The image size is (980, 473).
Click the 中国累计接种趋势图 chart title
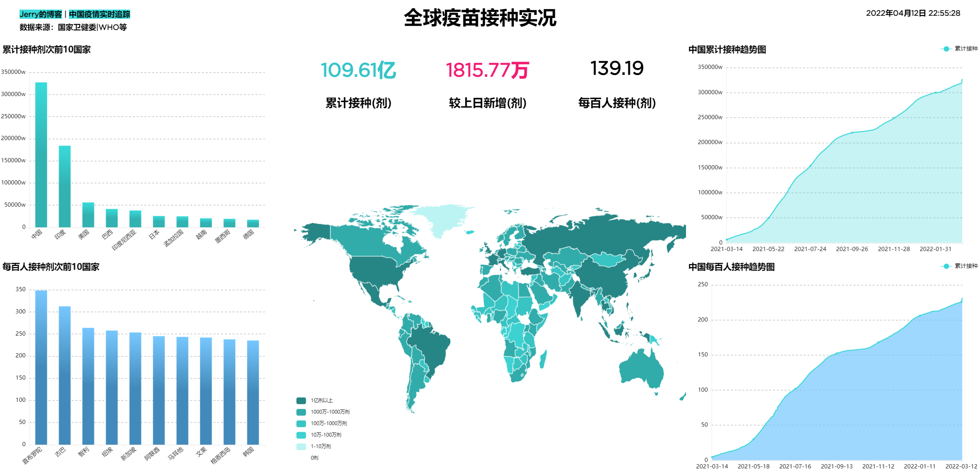[x=727, y=49]
